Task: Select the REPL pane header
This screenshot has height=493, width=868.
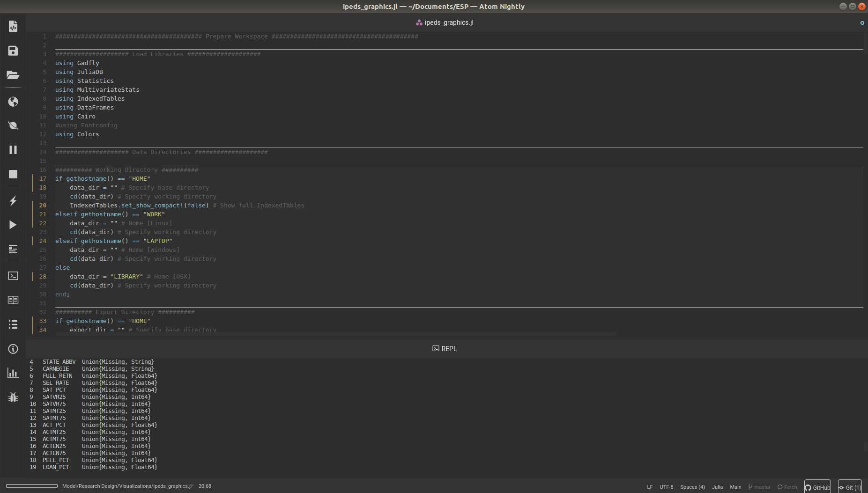Action: [444, 348]
